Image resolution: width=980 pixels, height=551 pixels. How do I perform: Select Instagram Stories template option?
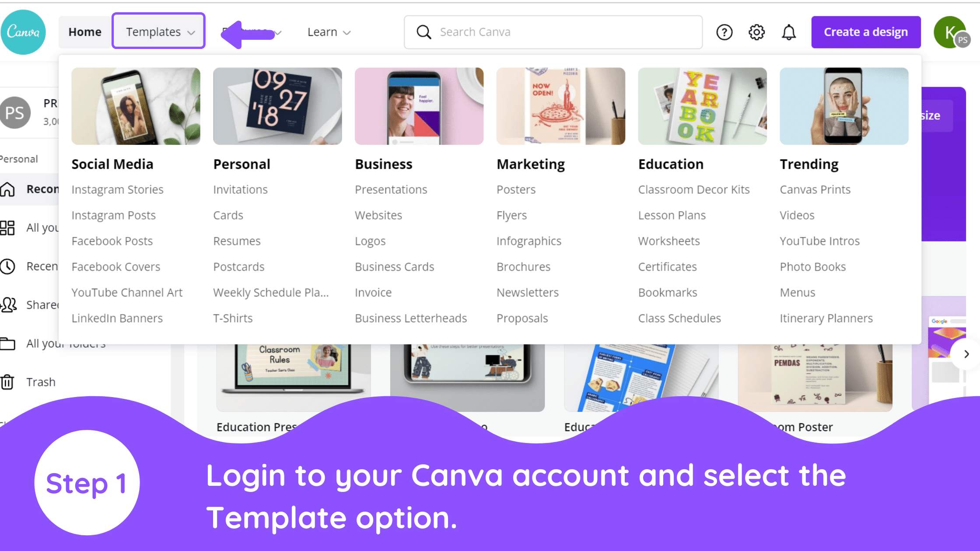click(116, 190)
